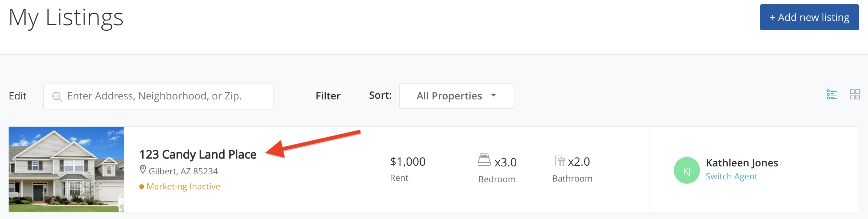Click the Edit link beside search
The height and width of the screenshot is (219, 868).
pos(18,96)
